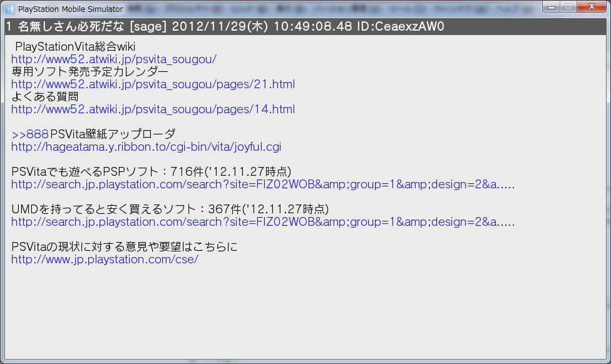Click the 'PlayStation Mobile Simulator' title bar text
611x364 pixels.
click(71, 9)
